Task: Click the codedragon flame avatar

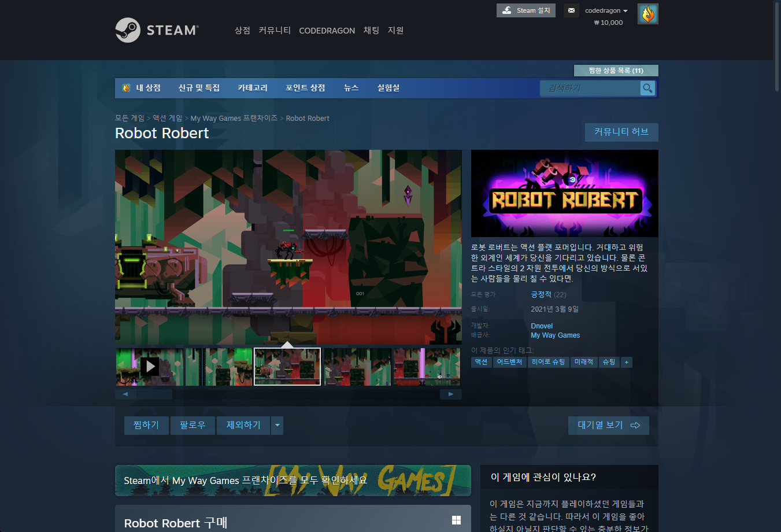Action: point(648,14)
